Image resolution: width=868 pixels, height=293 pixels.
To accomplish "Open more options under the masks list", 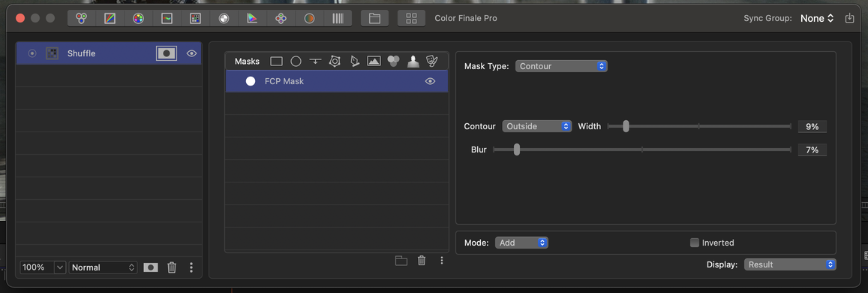I will [441, 261].
